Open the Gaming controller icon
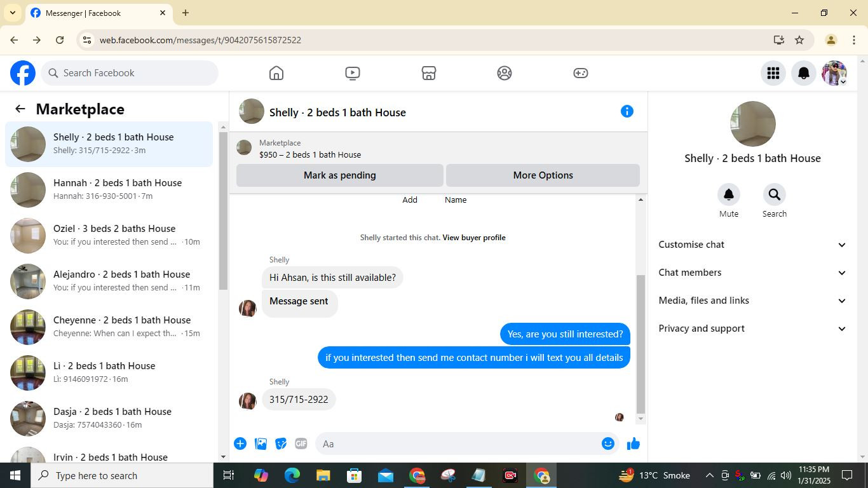This screenshot has width=868, height=488. (581, 73)
